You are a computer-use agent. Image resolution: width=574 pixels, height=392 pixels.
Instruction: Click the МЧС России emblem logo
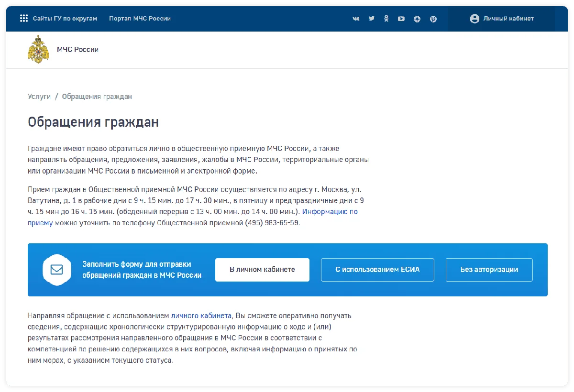[x=38, y=49]
